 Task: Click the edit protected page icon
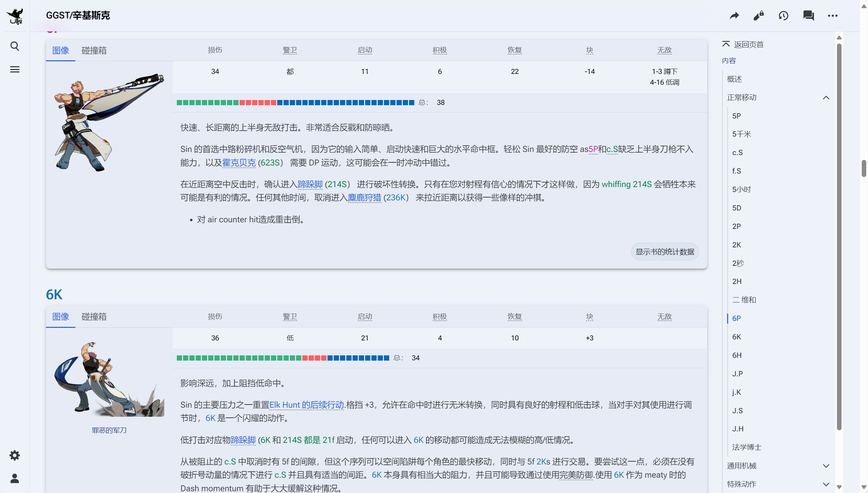point(758,16)
